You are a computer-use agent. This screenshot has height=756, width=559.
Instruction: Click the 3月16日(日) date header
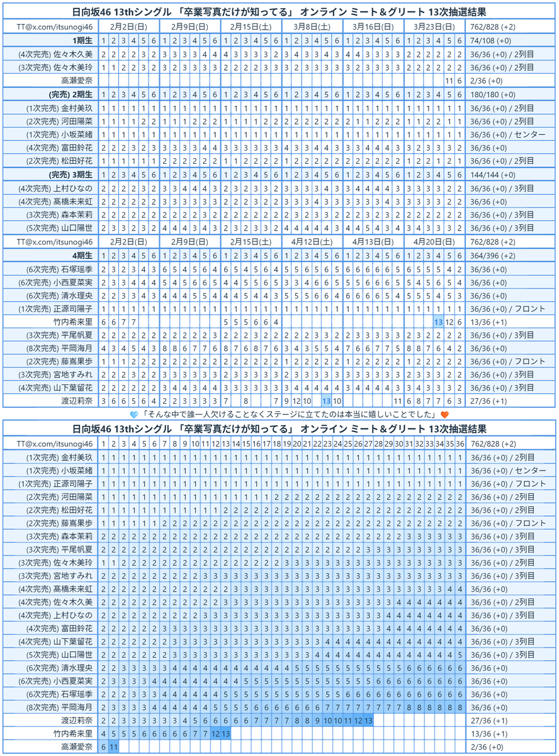pos(374,27)
